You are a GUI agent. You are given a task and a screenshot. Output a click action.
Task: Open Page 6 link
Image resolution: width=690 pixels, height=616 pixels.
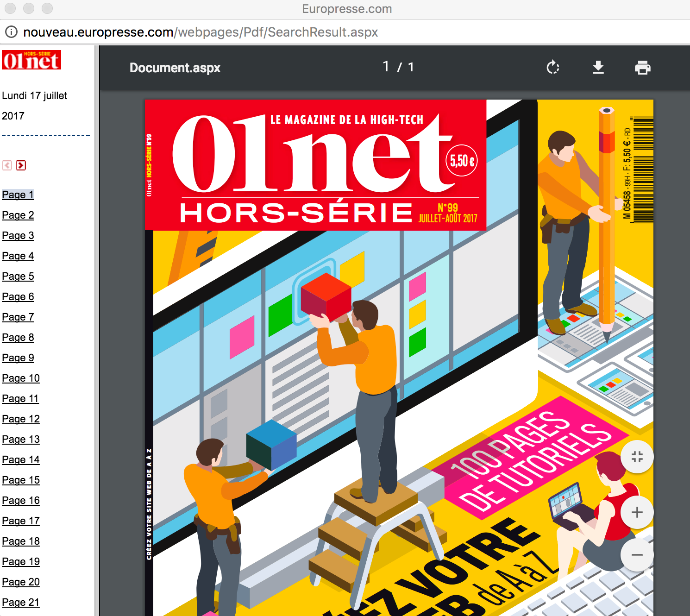tap(18, 296)
